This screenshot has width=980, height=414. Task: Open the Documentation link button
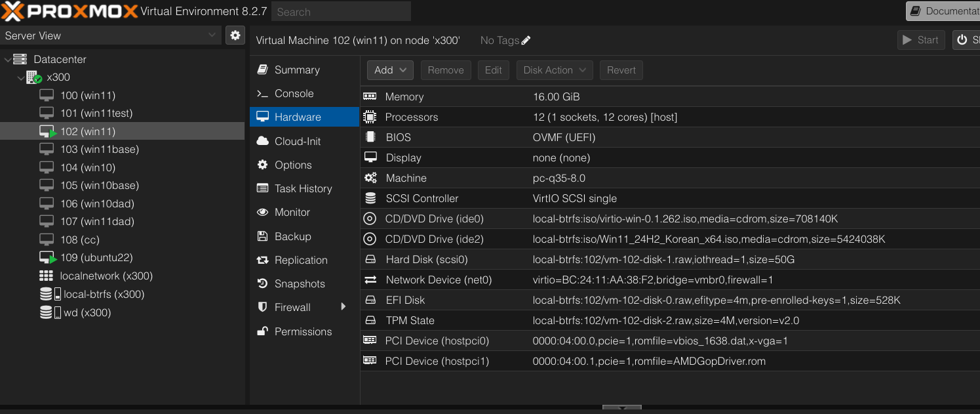click(944, 11)
